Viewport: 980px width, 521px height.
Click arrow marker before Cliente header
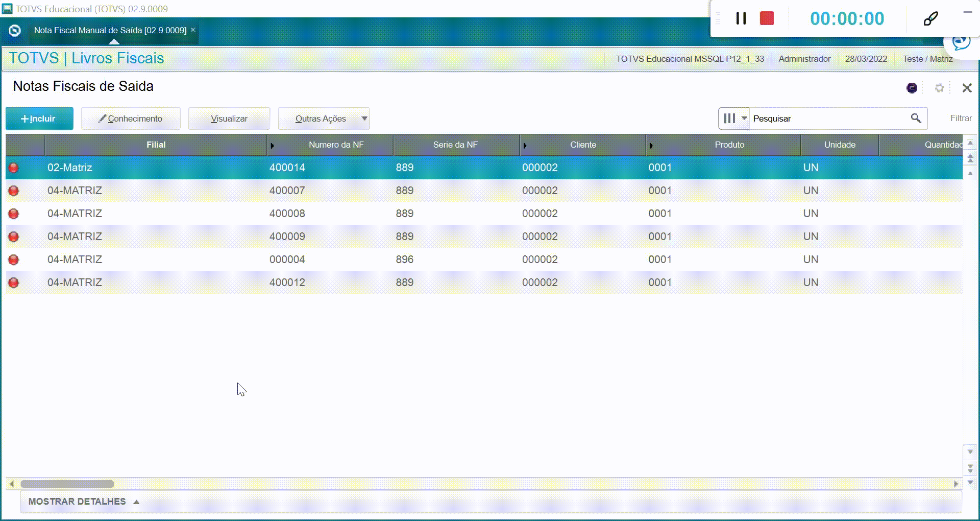pos(525,146)
